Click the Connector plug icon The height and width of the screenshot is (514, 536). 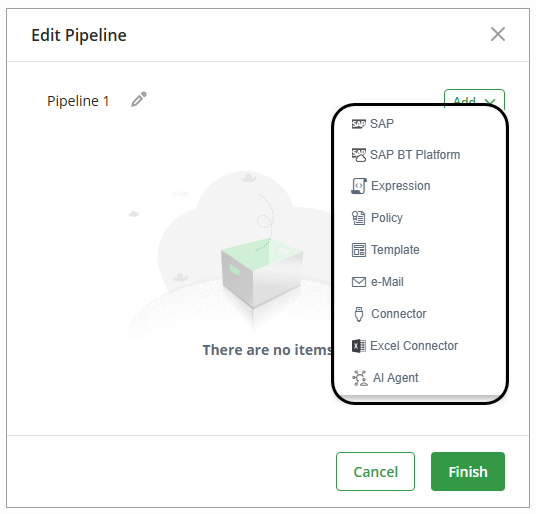click(x=359, y=314)
